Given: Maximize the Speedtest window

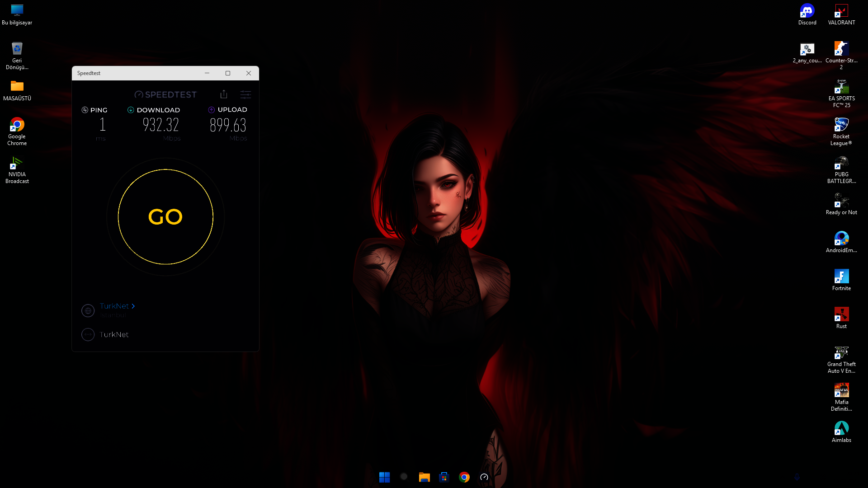Looking at the screenshot, I should pyautogui.click(x=228, y=73).
